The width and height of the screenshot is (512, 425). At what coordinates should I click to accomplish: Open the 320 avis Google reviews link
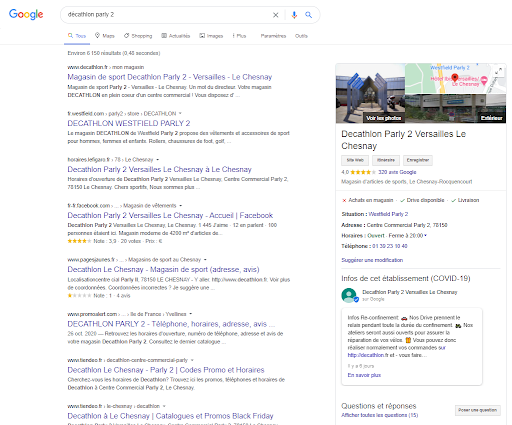click(x=397, y=172)
